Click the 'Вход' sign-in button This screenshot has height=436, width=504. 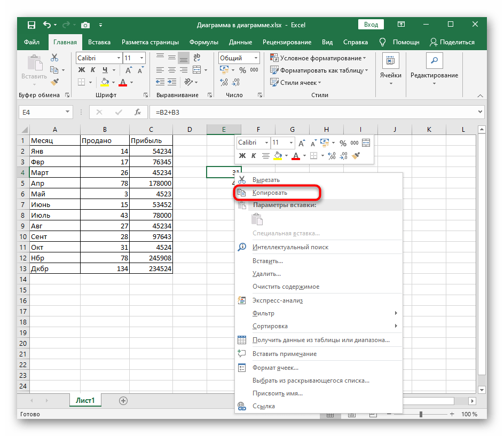(x=371, y=25)
